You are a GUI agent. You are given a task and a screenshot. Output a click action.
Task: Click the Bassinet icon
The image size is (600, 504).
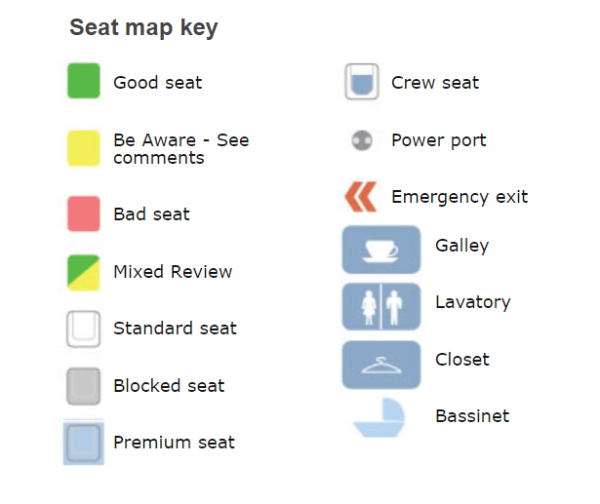380,420
